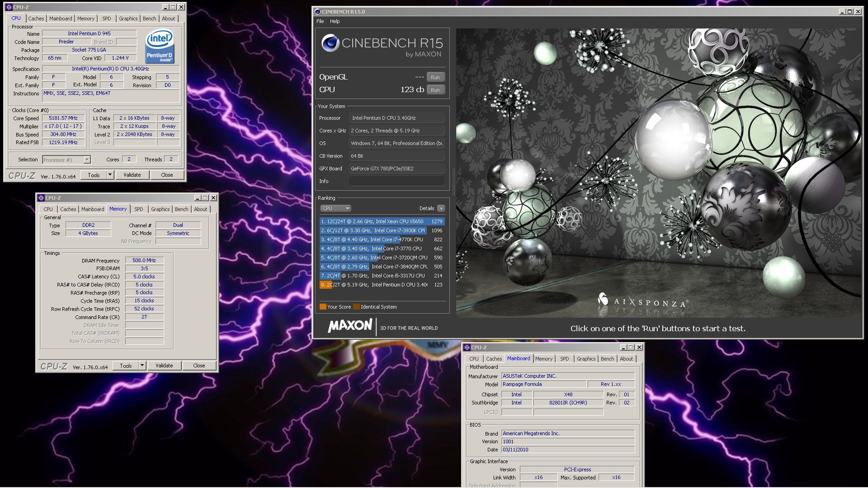
Task: Run the CPU test in Cinebench
Action: (435, 90)
